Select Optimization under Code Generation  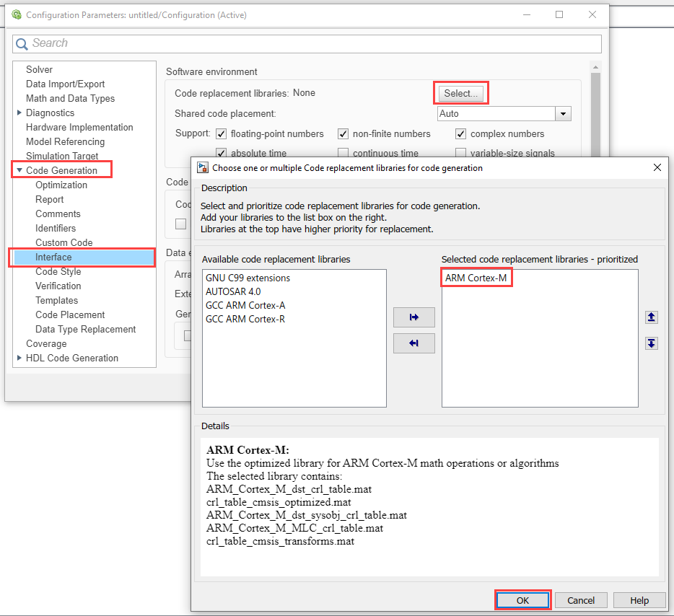[61, 185]
